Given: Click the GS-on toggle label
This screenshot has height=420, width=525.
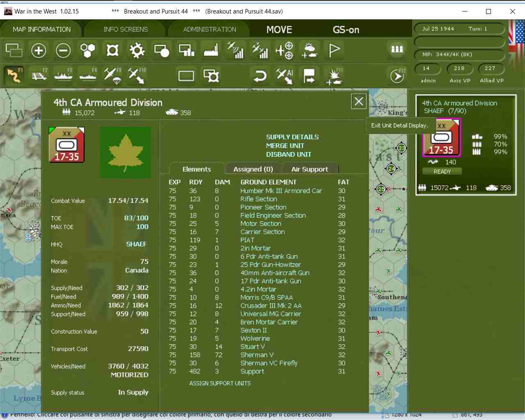Looking at the screenshot, I should point(346,30).
